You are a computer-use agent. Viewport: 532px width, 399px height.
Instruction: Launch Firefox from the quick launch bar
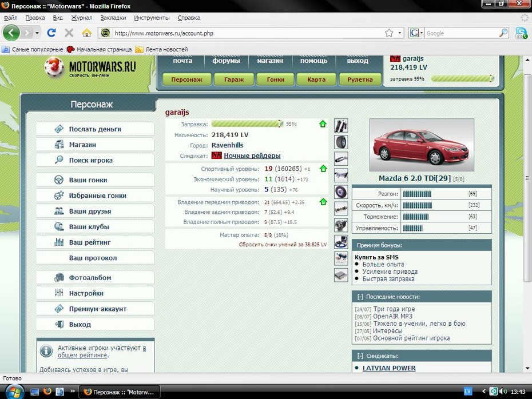click(47, 392)
